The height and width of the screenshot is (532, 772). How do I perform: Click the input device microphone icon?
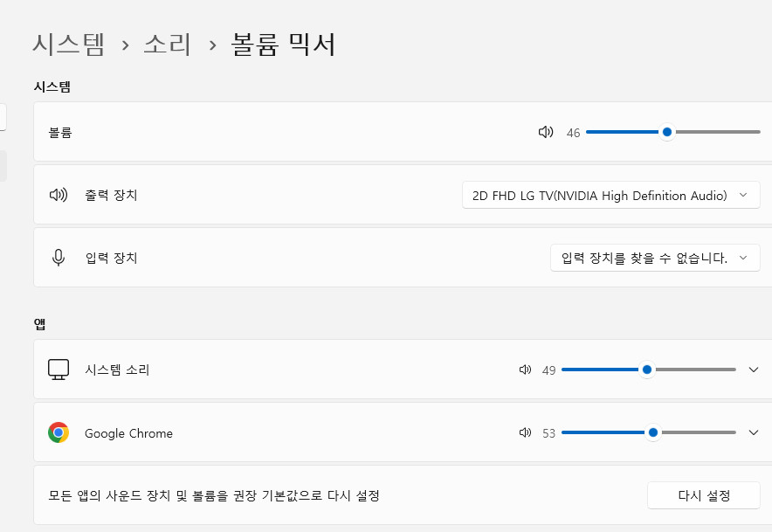[58, 258]
